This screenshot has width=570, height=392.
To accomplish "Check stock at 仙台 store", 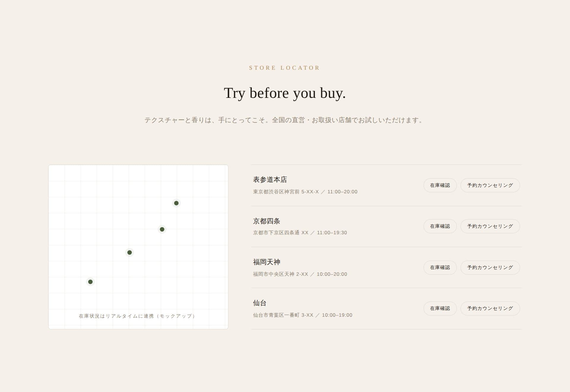I will pyautogui.click(x=440, y=308).
